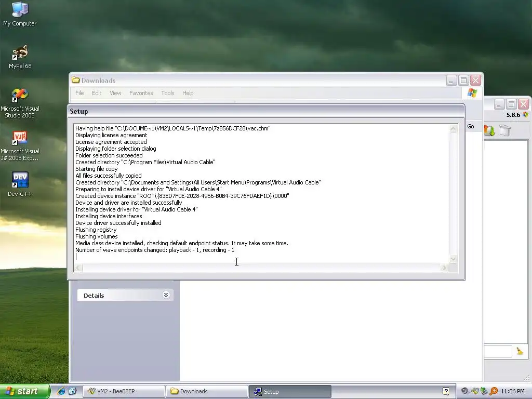Click the log line "Flushing volumes"

pyautogui.click(x=96, y=236)
